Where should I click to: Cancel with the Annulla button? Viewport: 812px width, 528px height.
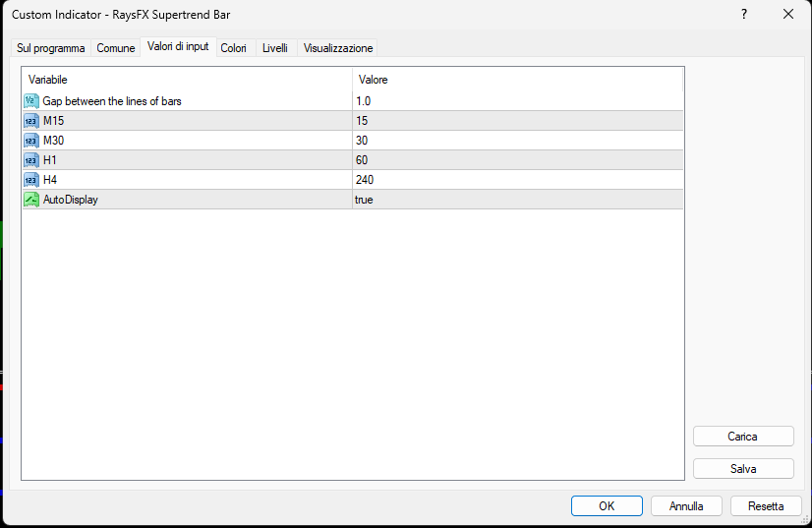[x=686, y=506]
